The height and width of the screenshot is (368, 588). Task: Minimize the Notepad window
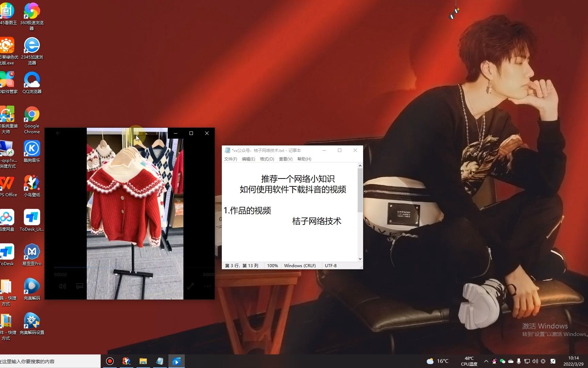[x=324, y=150]
